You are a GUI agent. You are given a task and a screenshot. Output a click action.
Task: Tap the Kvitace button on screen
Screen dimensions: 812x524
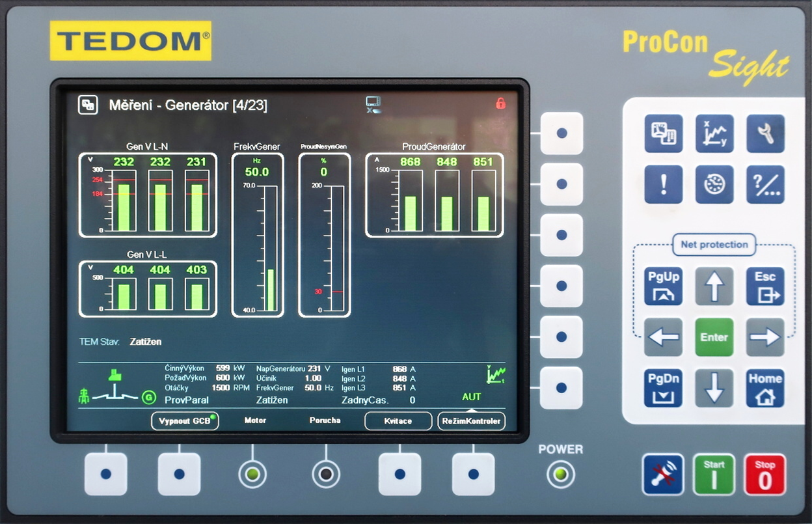[398, 421]
